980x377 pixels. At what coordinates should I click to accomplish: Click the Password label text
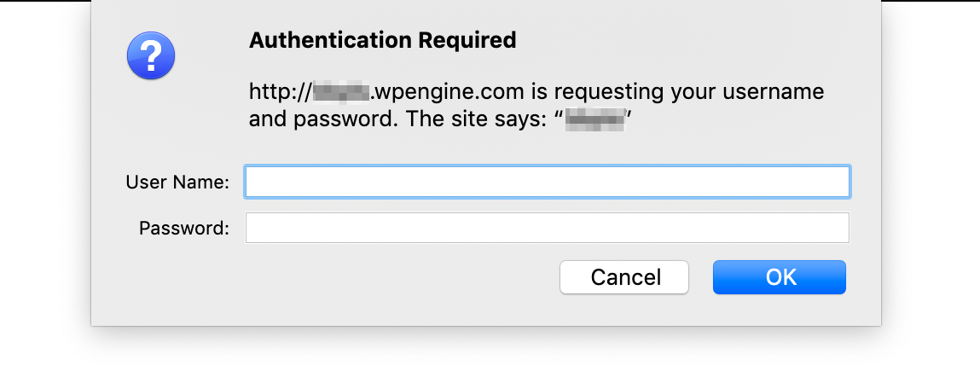tap(184, 228)
